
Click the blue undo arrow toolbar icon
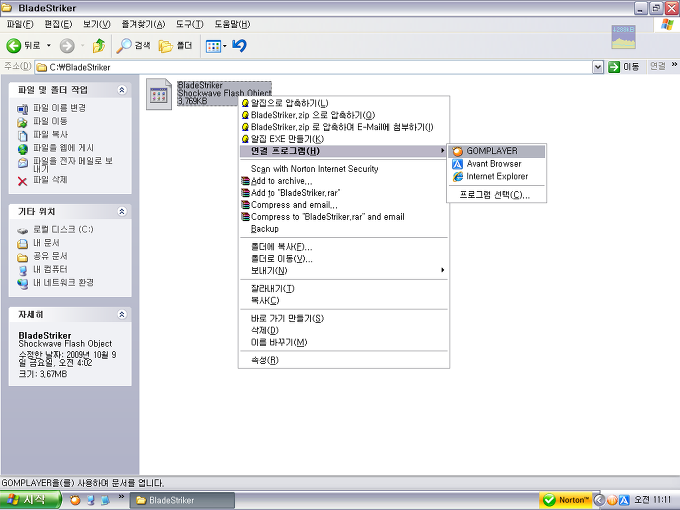tap(239, 45)
